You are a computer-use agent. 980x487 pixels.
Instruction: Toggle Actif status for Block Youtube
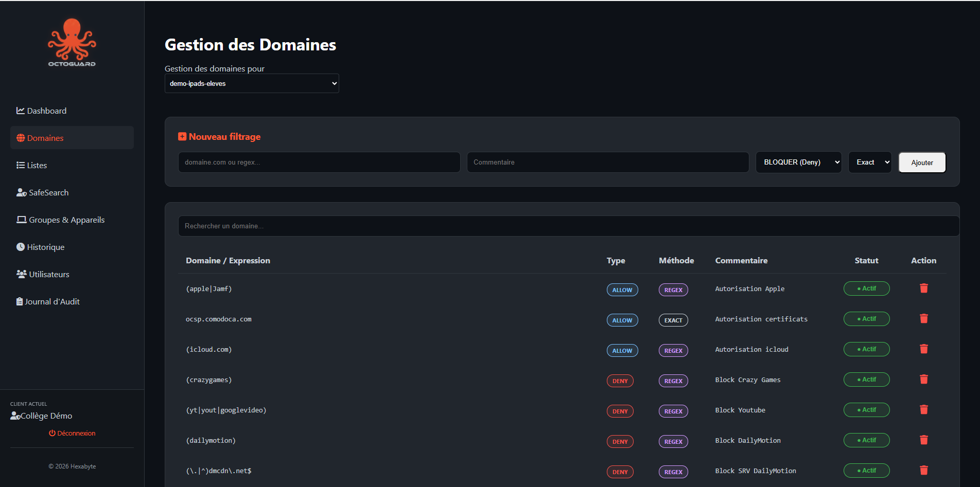tap(867, 410)
